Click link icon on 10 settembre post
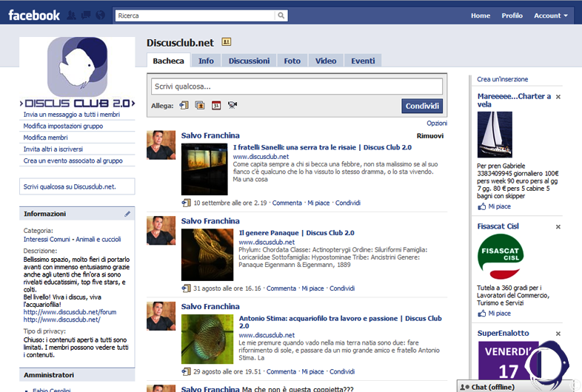Viewport: 582px width, 392px height. click(x=186, y=203)
